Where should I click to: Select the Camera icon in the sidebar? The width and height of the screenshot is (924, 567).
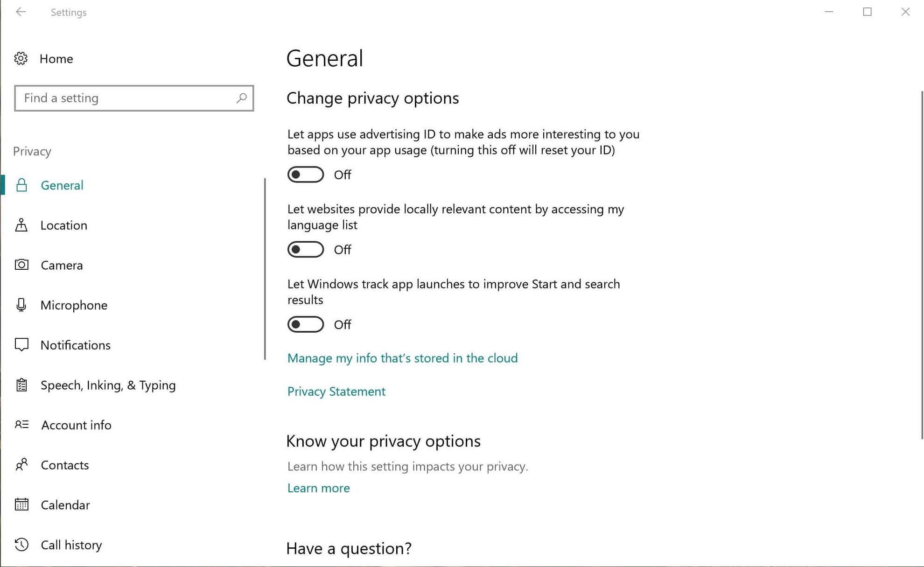pyautogui.click(x=21, y=265)
